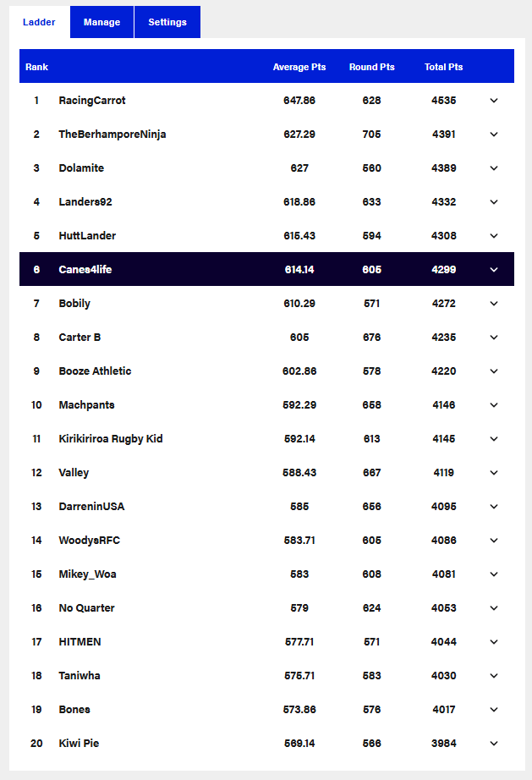Sort by Round Pts column header
Viewport: 532px width, 780px height.
(371, 67)
